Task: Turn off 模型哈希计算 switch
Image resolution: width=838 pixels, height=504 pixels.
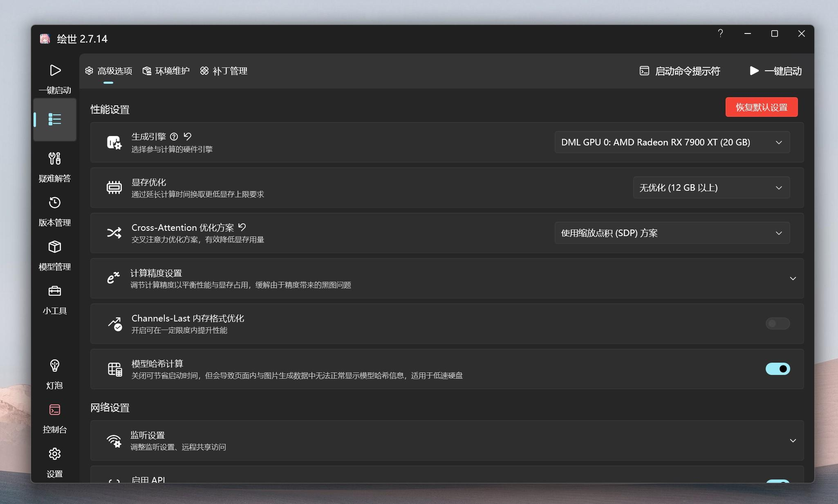Action: (778, 369)
